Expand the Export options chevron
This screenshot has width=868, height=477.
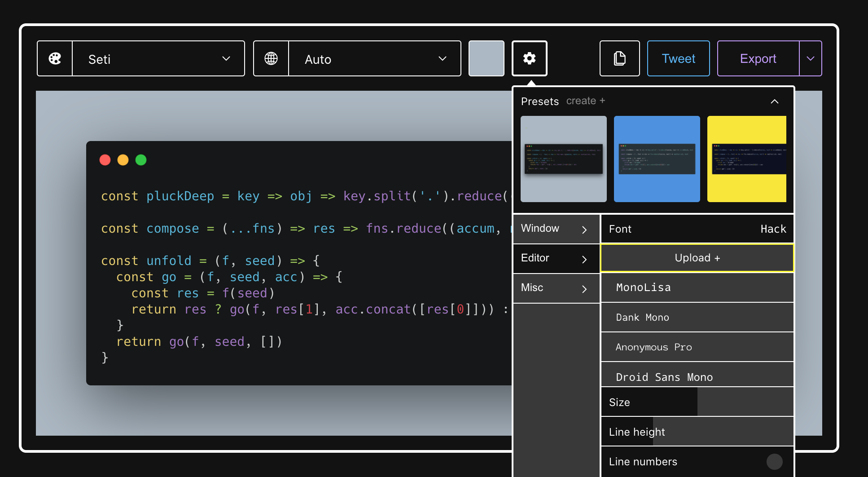[x=811, y=58]
